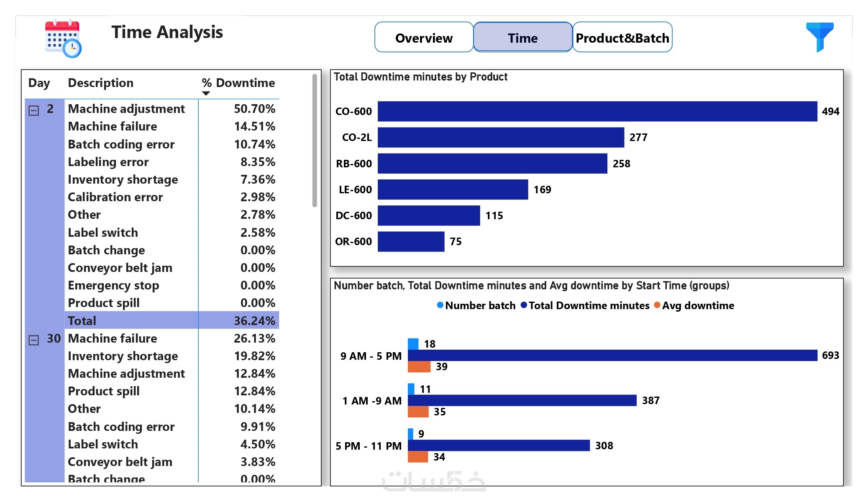Select the CO-600 product bar

pos(597,111)
